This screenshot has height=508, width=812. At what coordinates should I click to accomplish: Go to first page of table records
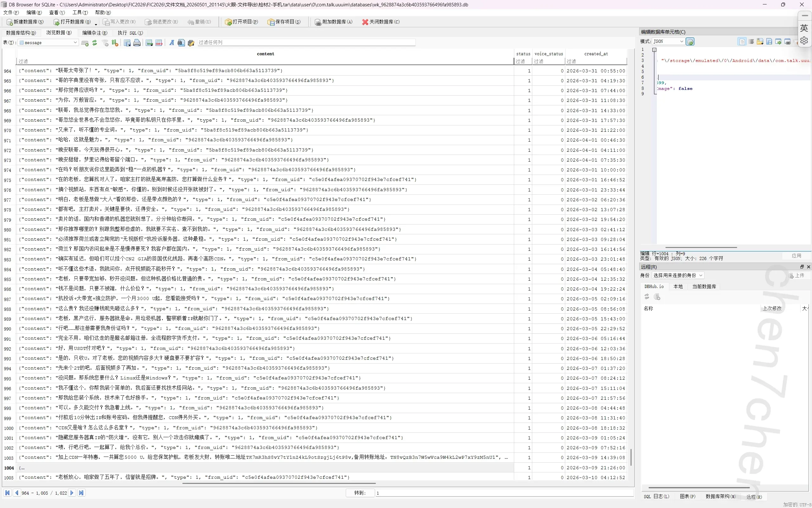click(7, 493)
